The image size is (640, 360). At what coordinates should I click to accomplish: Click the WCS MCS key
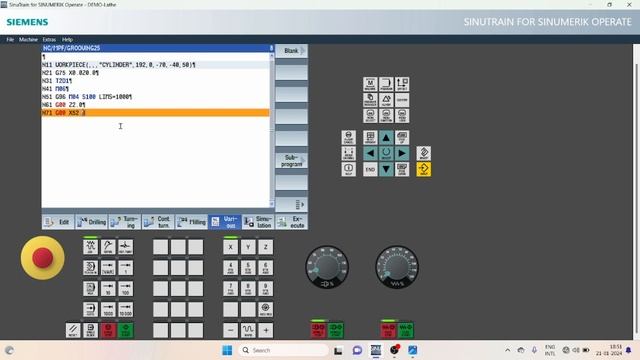pyautogui.click(x=266, y=309)
